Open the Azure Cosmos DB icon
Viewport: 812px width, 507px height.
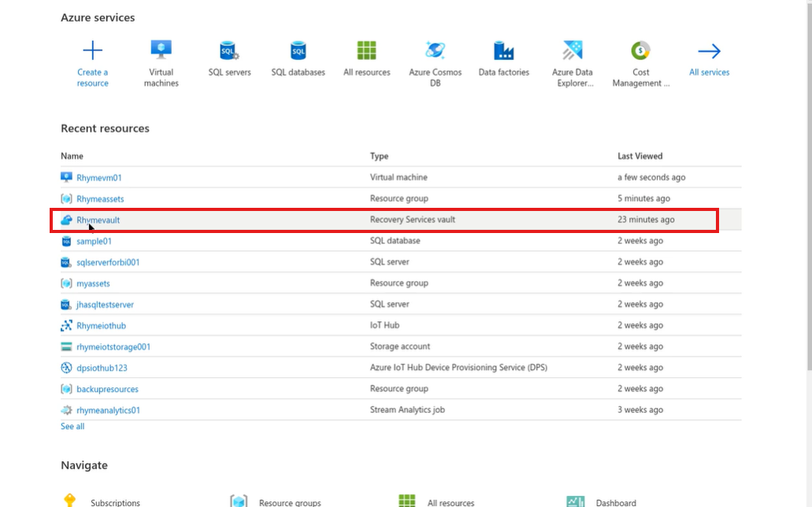pos(435,50)
